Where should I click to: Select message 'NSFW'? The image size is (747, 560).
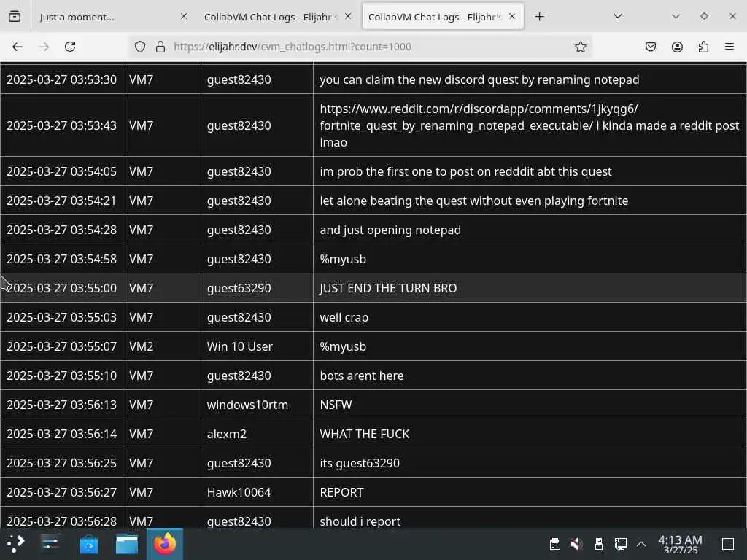pyautogui.click(x=336, y=405)
